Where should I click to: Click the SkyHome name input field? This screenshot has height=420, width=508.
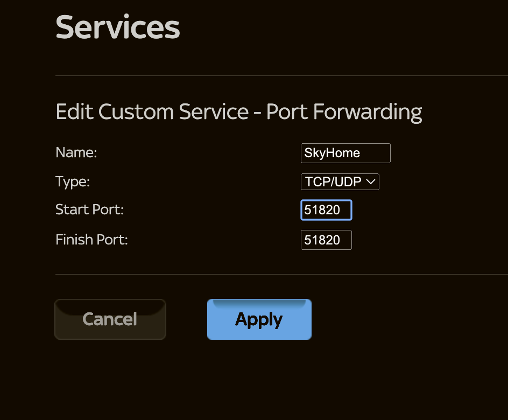[x=345, y=153]
